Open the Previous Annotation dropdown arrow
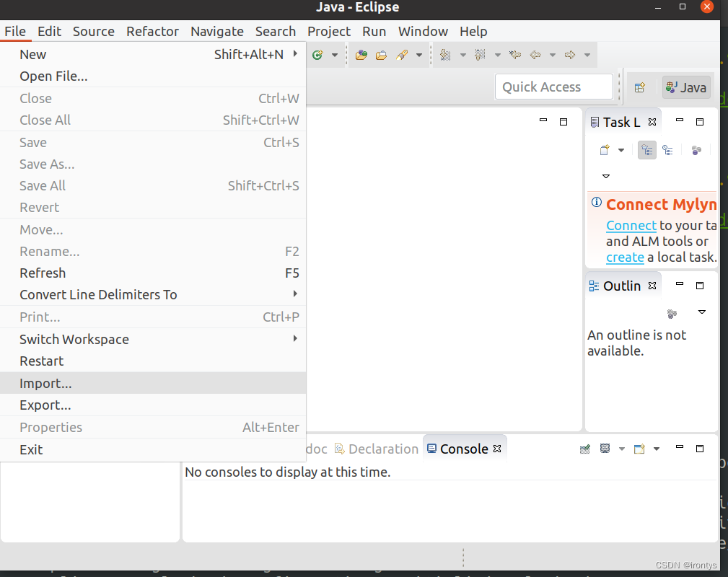The height and width of the screenshot is (577, 728). [x=498, y=56]
